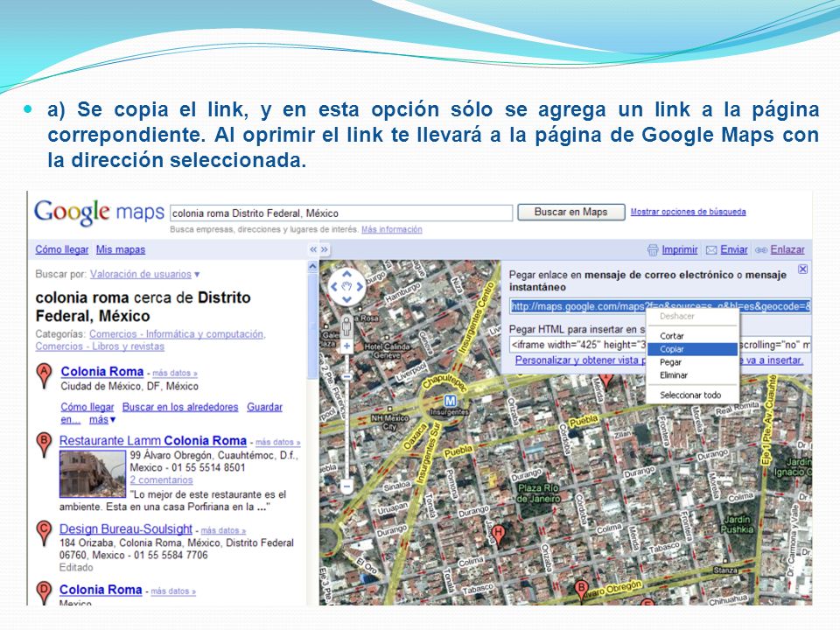The height and width of the screenshot is (630, 840).
Task: Click the iframe HTML embed code field
Action: (x=660, y=345)
